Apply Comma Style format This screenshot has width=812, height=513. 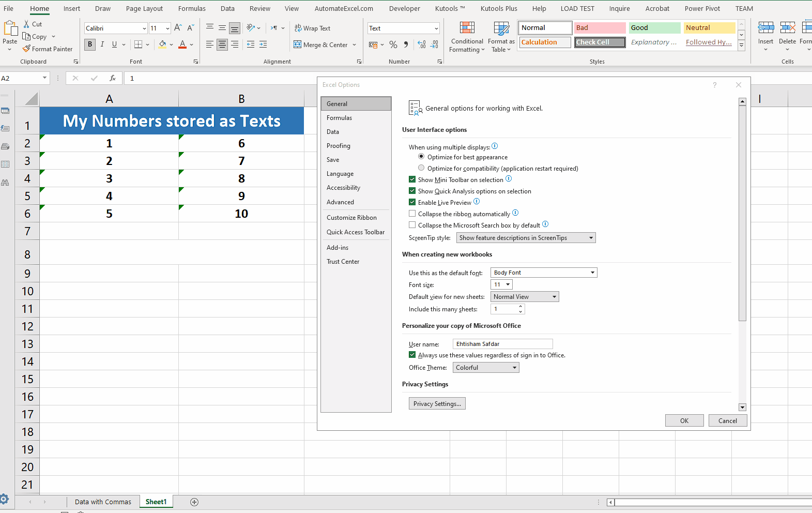406,44
